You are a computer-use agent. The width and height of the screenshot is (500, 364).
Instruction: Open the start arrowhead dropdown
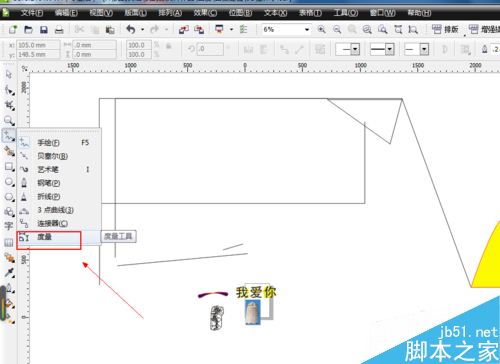pos(355,50)
